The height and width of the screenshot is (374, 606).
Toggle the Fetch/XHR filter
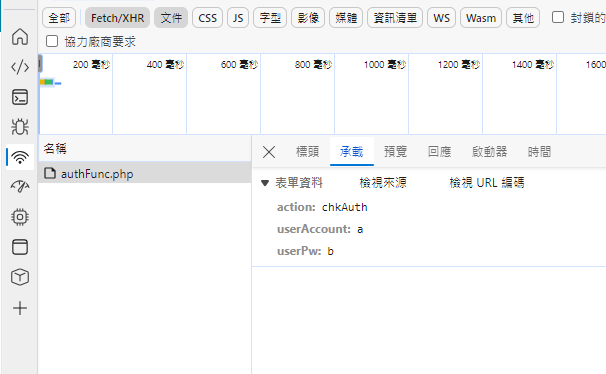[x=117, y=18]
